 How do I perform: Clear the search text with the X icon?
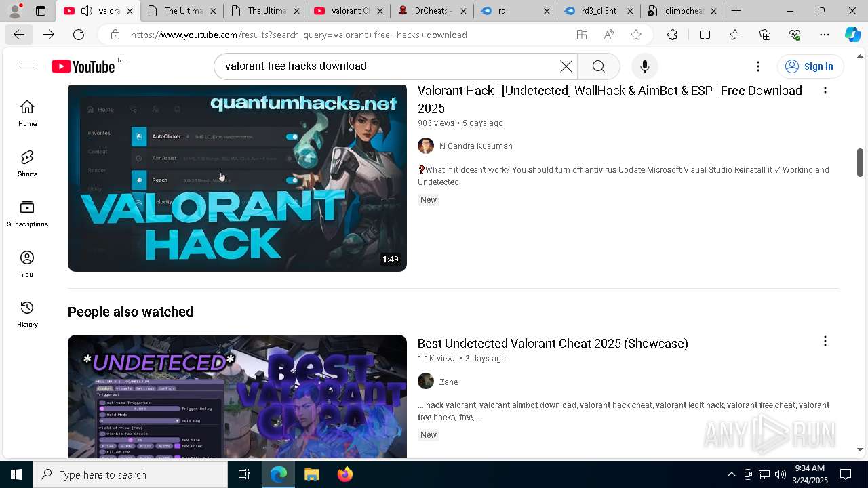tap(566, 66)
